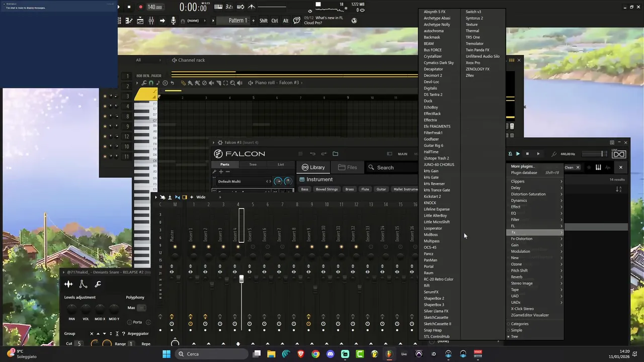This screenshot has height=362, width=644.
Task: Expand the EQ plugin submenu
Action: tap(535, 213)
